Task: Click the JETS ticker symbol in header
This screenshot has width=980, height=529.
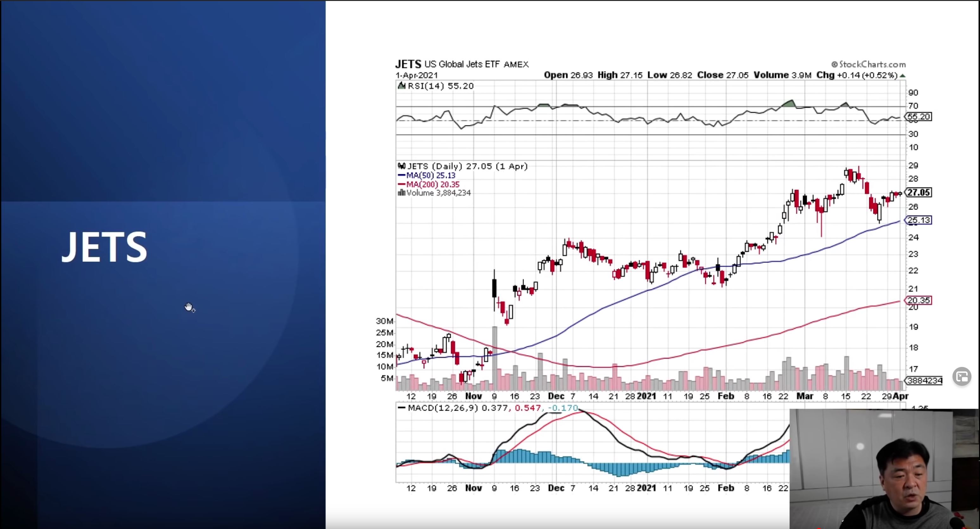Action: click(408, 64)
